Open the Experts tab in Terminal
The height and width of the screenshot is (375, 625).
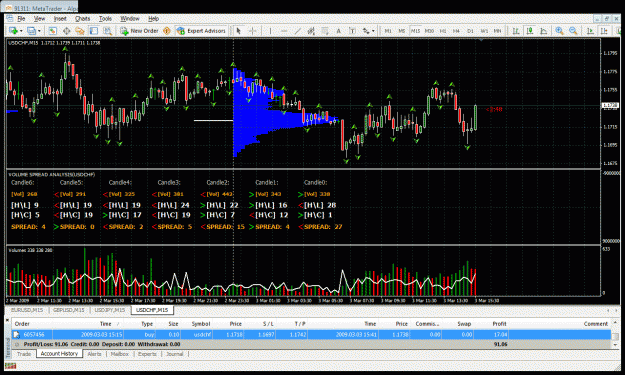[147, 354]
